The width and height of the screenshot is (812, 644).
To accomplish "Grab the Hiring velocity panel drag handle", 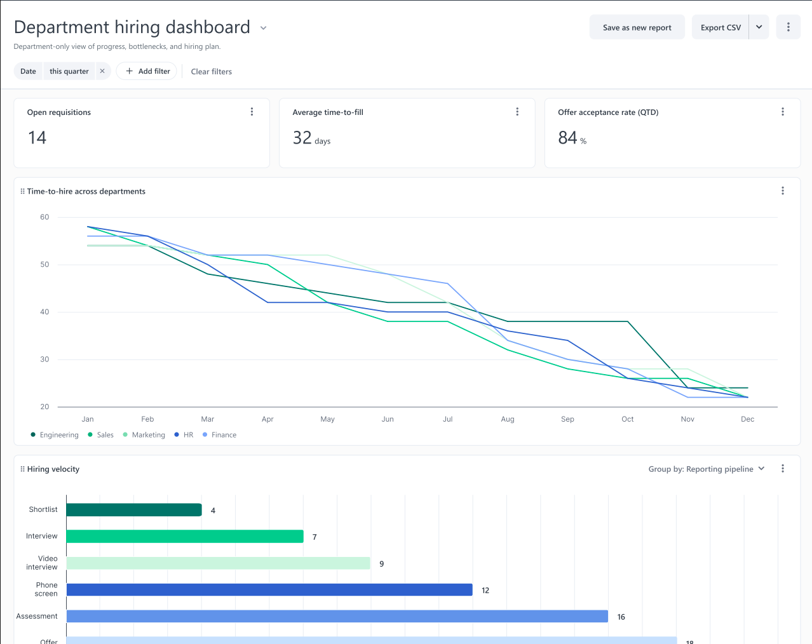I will (22, 469).
